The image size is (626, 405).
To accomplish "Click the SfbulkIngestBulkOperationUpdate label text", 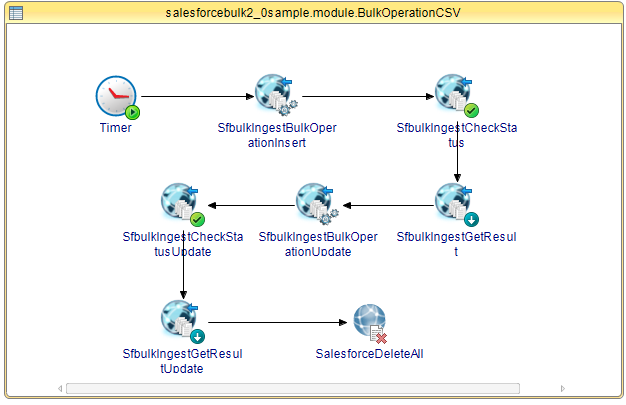I will click(318, 244).
